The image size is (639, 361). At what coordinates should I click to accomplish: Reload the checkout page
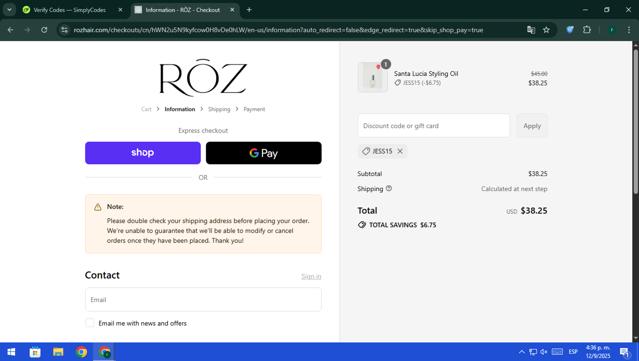44,30
